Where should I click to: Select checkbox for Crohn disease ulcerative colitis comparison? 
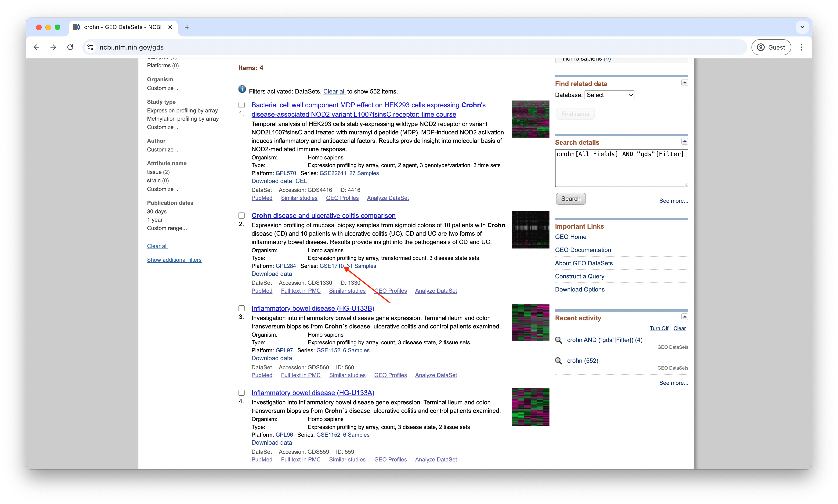[242, 216]
